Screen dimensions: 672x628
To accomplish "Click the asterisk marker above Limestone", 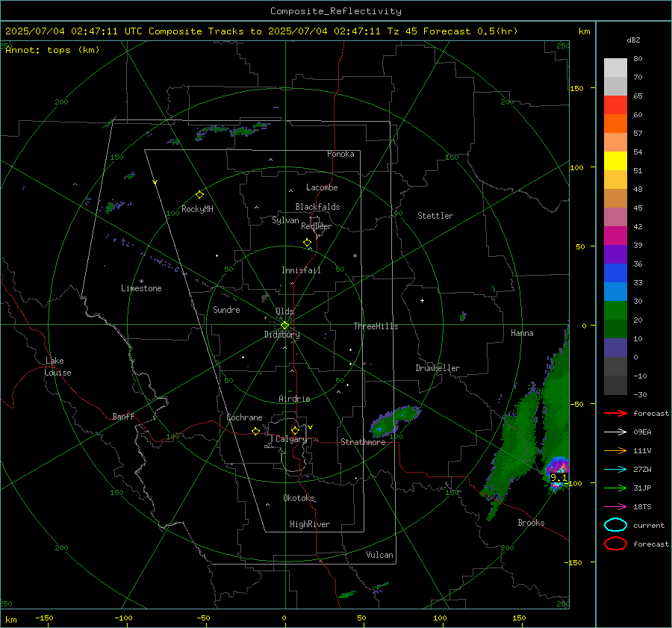I will pyautogui.click(x=141, y=282).
